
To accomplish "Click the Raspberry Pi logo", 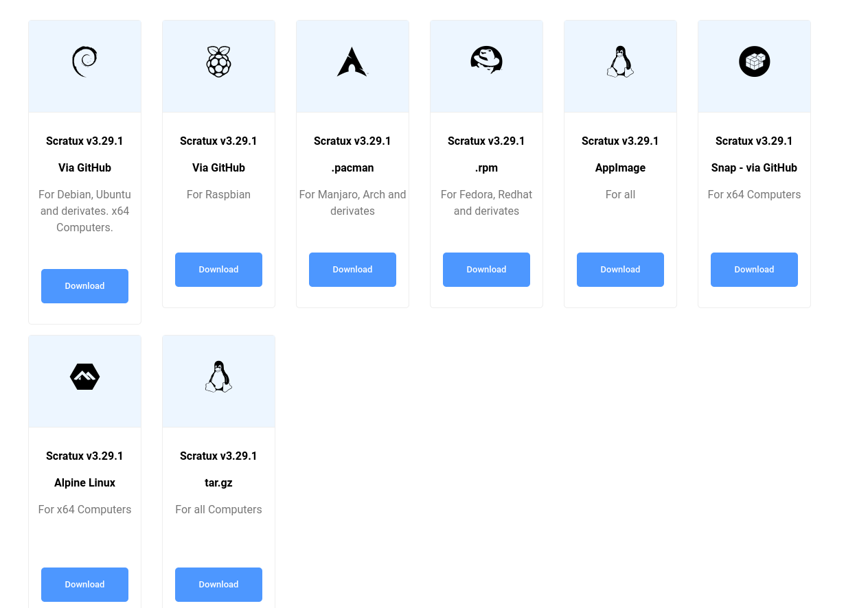I will (218, 62).
